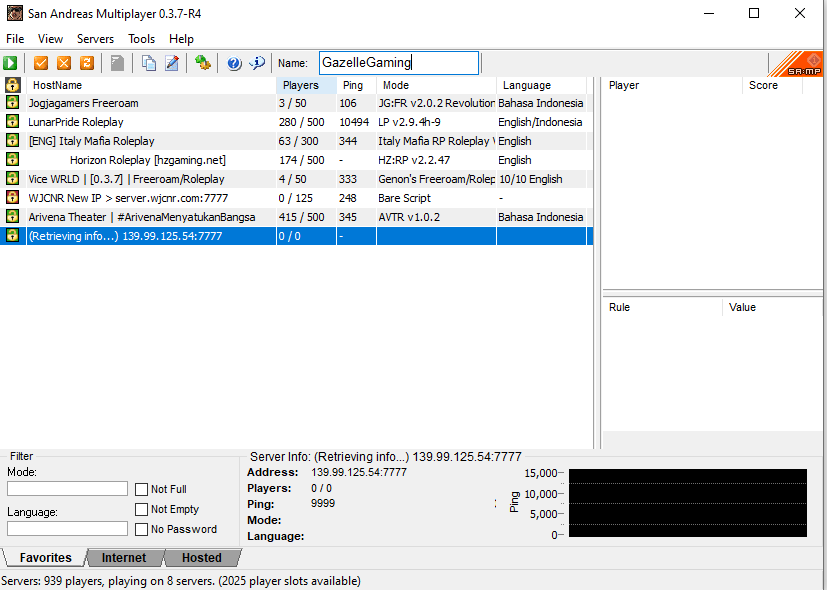The width and height of the screenshot is (827, 590).
Task: Select Horizon Roleplay [hzgaming.net] row
Action: tap(296, 160)
